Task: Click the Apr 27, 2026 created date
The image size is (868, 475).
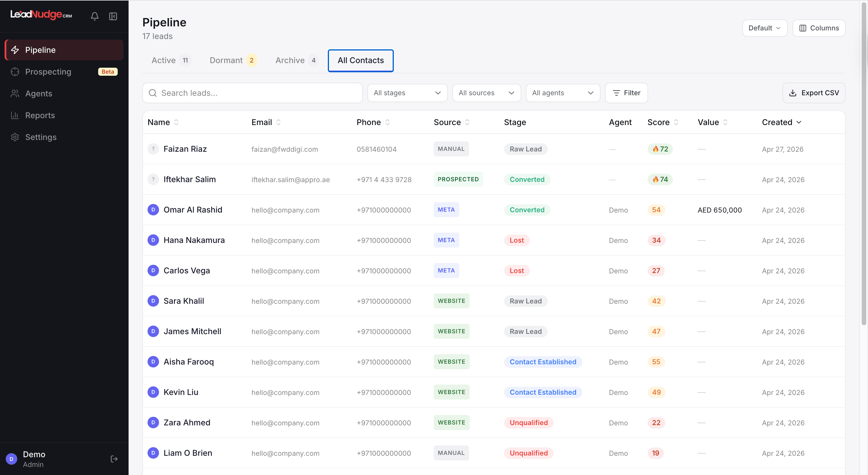Action: pyautogui.click(x=783, y=149)
